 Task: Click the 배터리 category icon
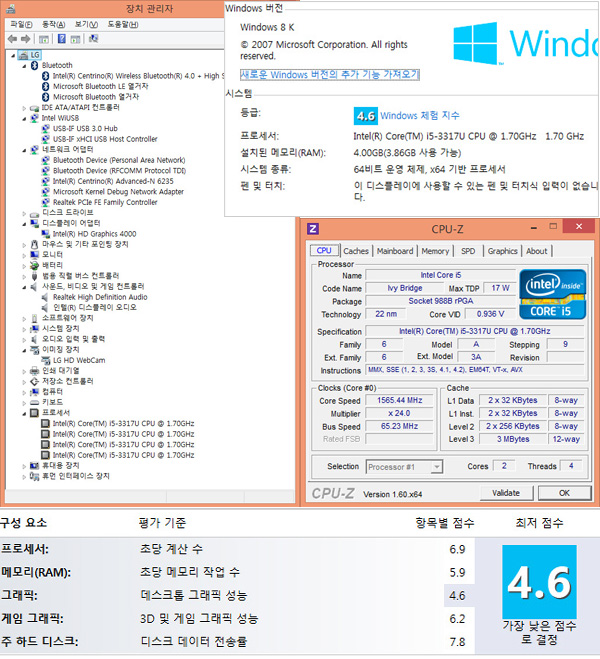tap(34, 266)
